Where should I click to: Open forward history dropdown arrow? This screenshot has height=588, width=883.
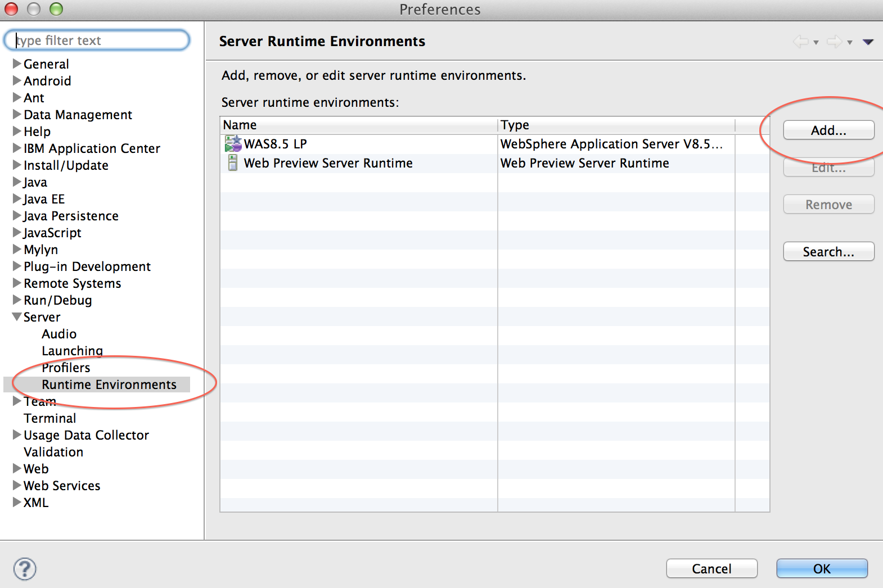point(850,42)
